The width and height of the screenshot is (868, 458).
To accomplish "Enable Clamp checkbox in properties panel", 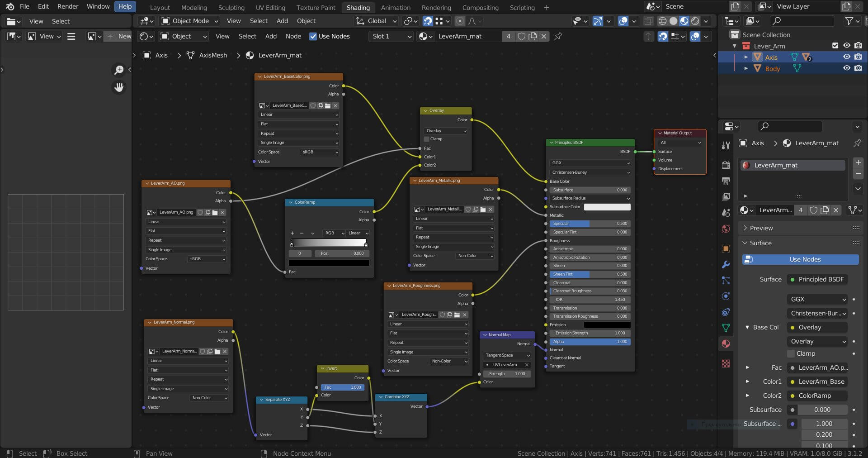I will click(791, 353).
